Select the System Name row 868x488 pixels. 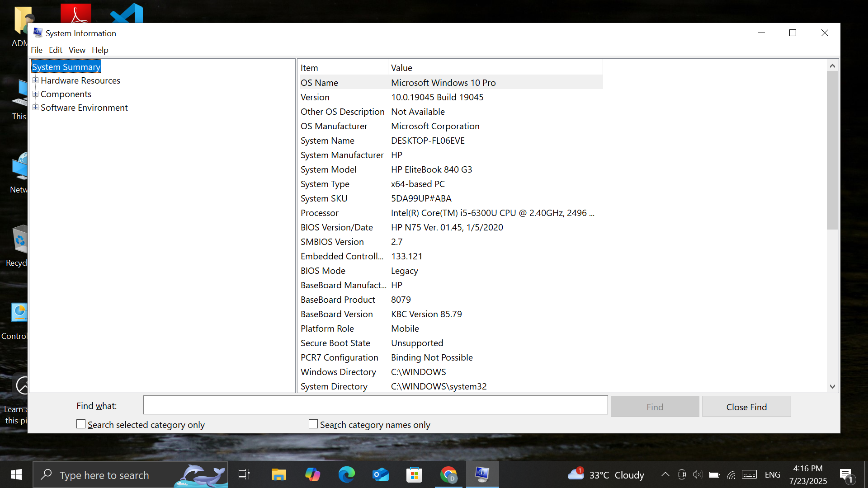click(x=450, y=141)
